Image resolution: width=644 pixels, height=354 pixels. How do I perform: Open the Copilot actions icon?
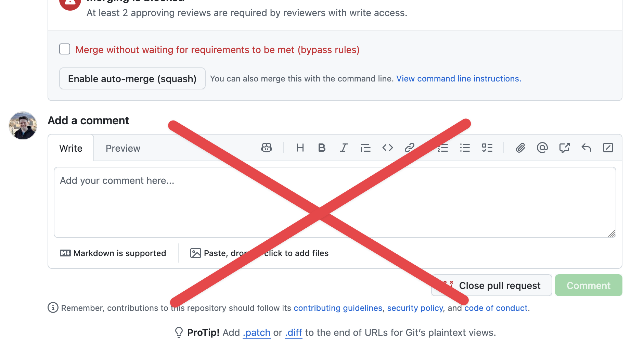[266, 148]
